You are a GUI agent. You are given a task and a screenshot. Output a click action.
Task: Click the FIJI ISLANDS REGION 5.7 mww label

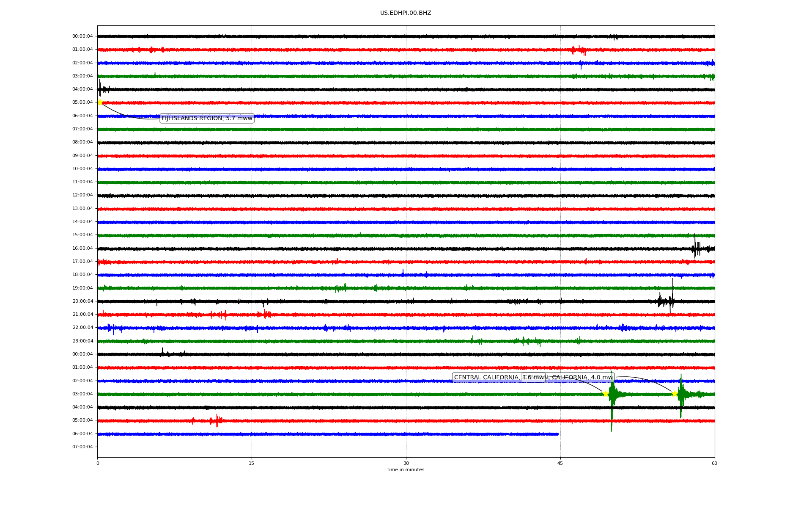207,119
